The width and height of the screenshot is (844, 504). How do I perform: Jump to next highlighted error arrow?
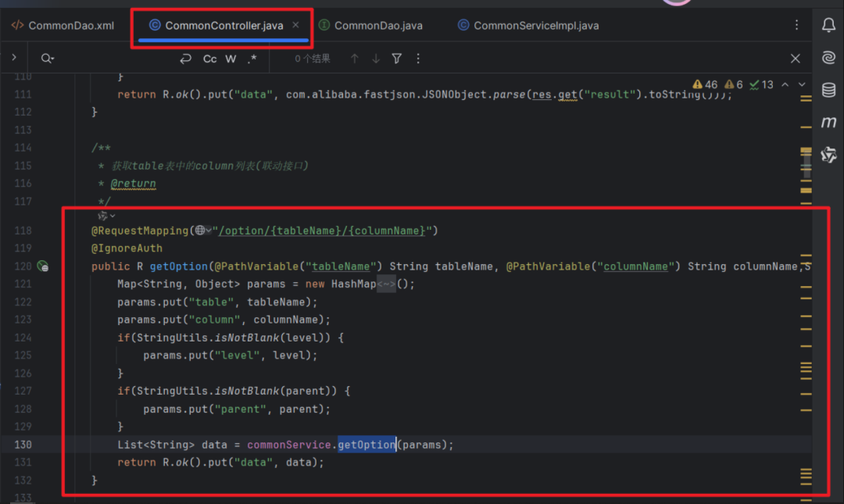click(802, 84)
